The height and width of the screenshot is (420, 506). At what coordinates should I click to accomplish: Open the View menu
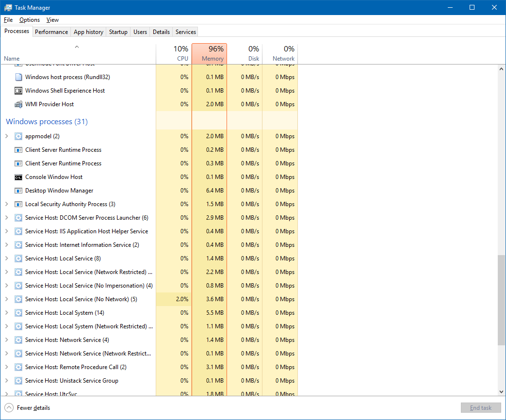click(x=52, y=20)
